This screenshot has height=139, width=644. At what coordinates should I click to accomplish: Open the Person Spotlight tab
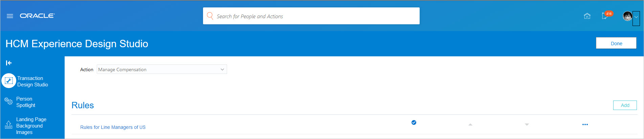point(26,102)
